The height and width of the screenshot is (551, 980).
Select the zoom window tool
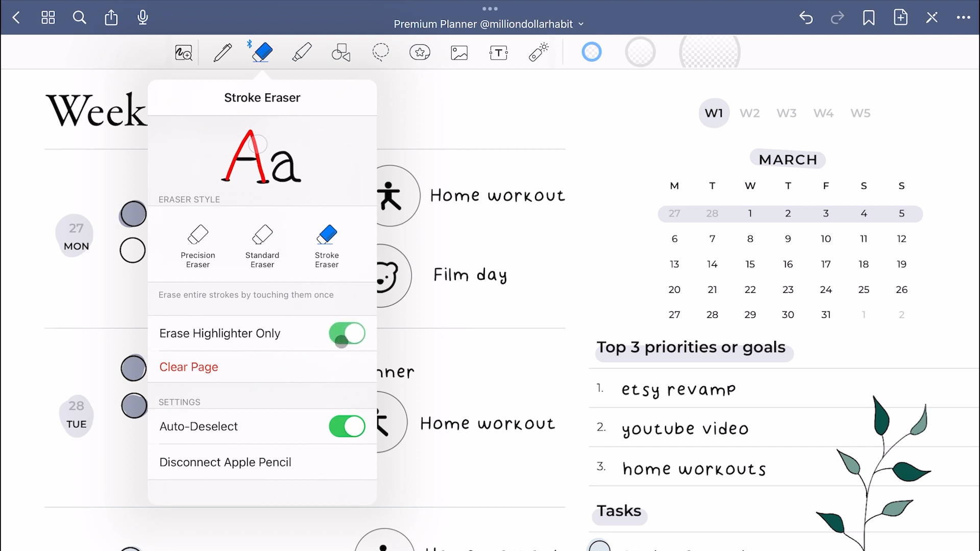tap(184, 53)
